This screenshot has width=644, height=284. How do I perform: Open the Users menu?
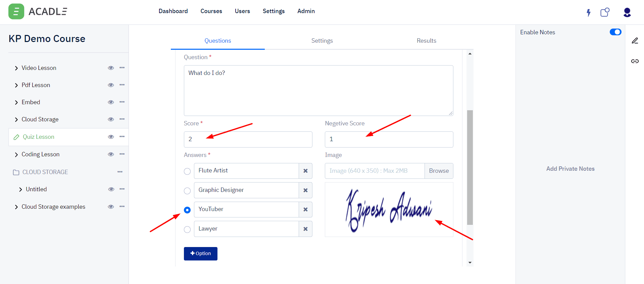(242, 11)
